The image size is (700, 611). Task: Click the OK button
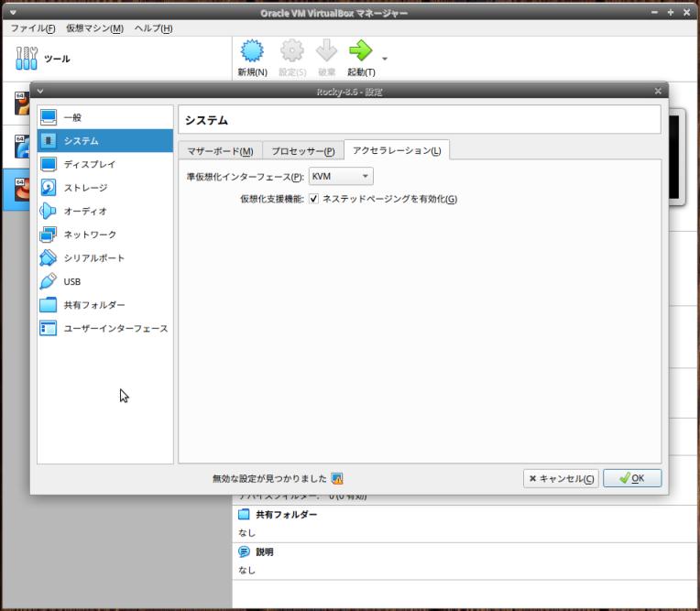[632, 478]
